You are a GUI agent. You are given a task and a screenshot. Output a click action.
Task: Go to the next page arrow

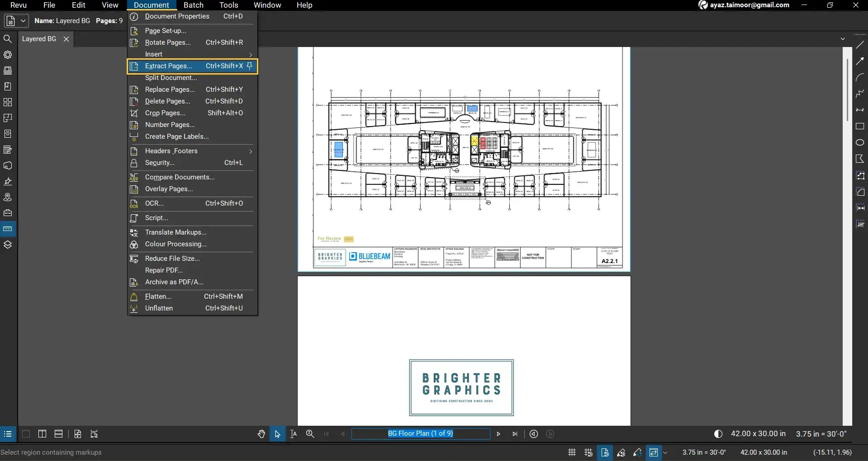click(498, 434)
